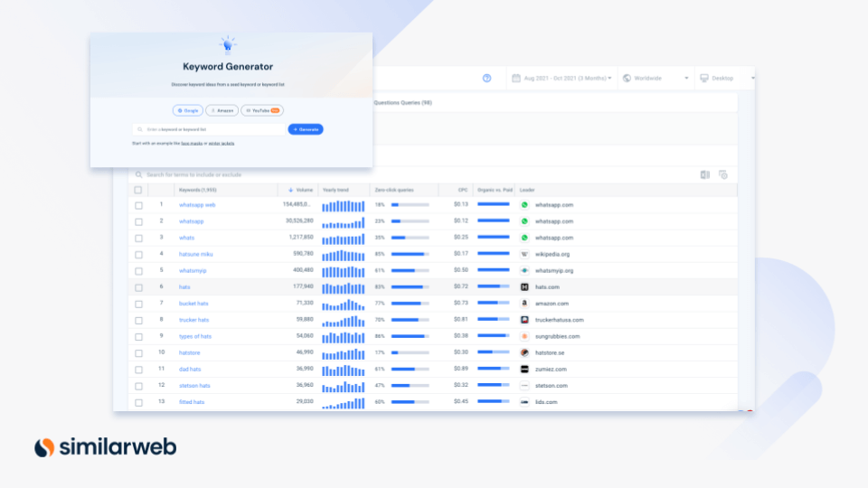Click the 154,485,0.. volume value
This screenshot has height=488, width=868.
coord(296,204)
